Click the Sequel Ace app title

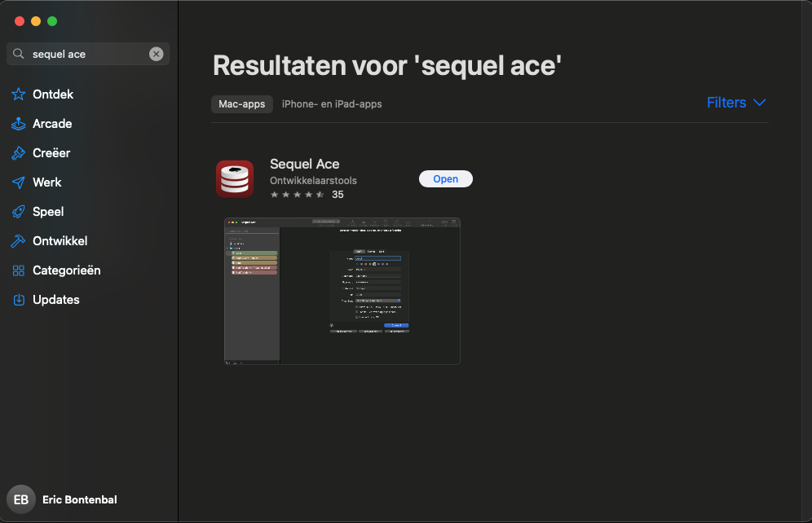click(x=305, y=164)
